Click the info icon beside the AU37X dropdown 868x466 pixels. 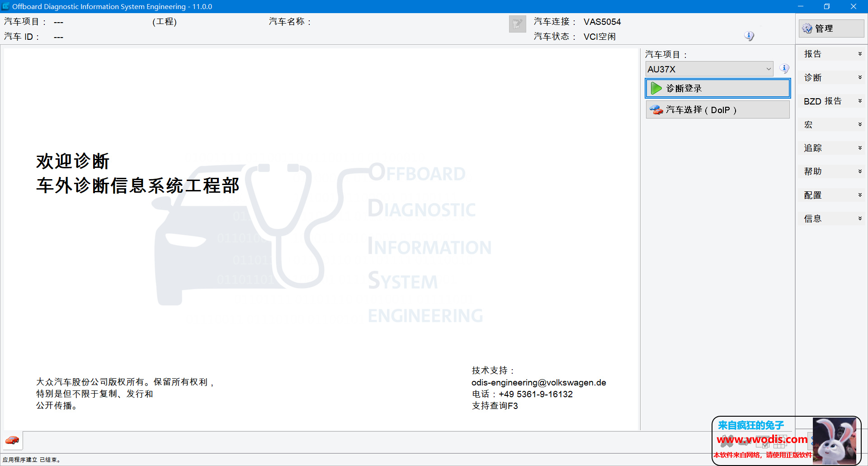coord(785,68)
